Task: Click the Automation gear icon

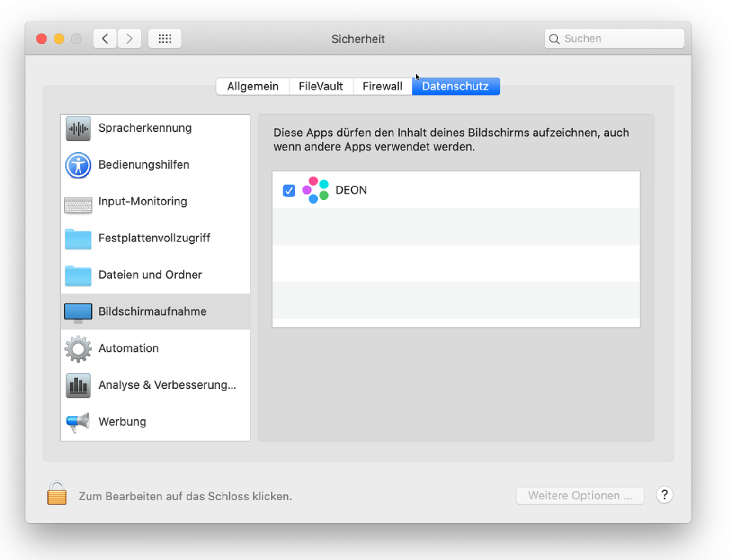Action: coord(78,349)
